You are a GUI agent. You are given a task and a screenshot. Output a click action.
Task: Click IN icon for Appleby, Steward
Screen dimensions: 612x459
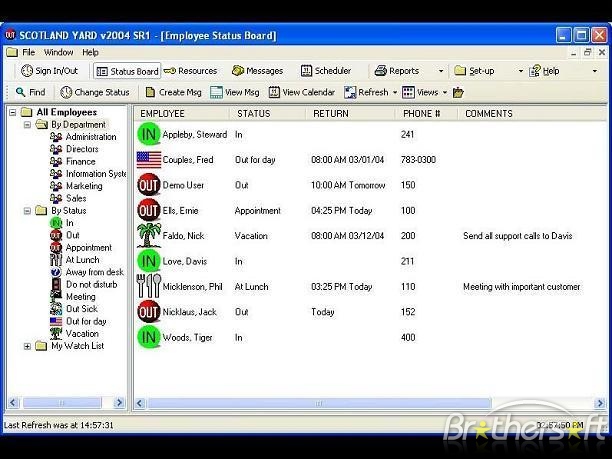tap(149, 134)
